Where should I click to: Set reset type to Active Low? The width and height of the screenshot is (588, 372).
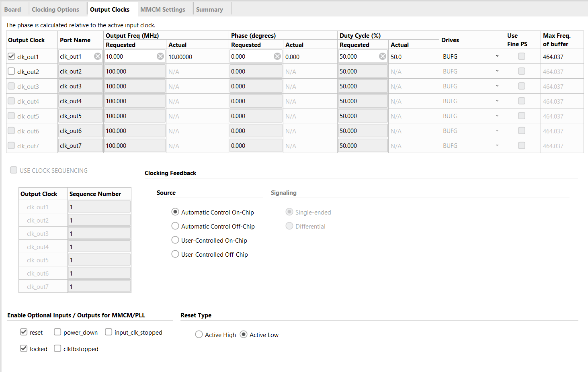tap(244, 335)
